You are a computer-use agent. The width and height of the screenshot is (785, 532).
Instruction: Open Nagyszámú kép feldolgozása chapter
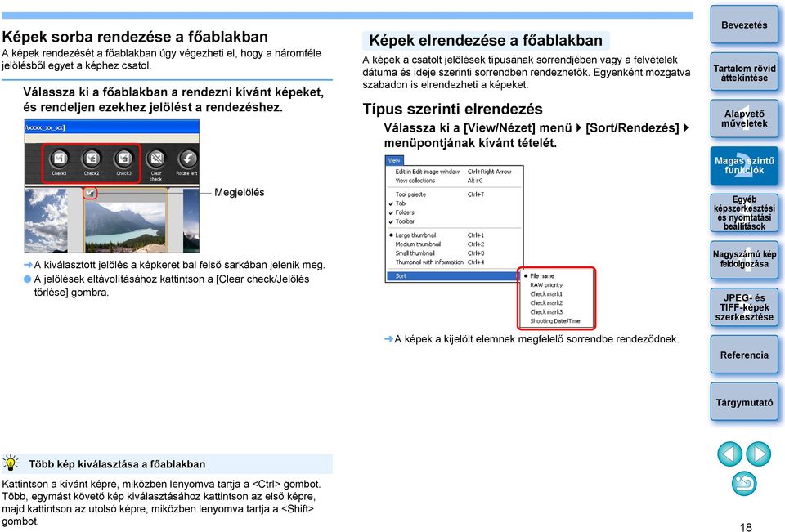click(744, 259)
